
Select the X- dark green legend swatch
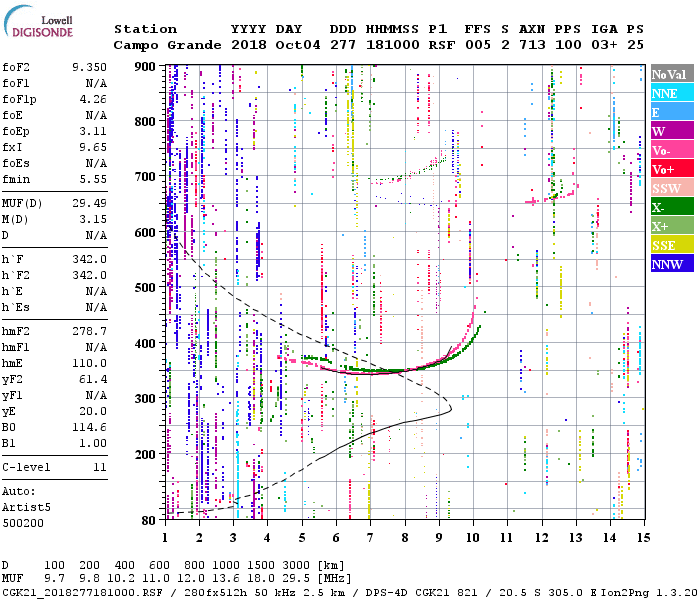point(672,207)
